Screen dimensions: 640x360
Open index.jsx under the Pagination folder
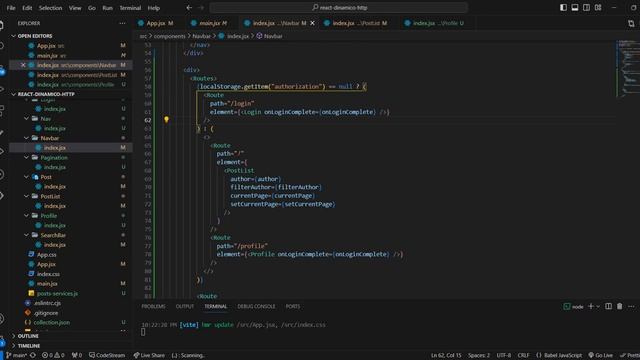coord(55,167)
